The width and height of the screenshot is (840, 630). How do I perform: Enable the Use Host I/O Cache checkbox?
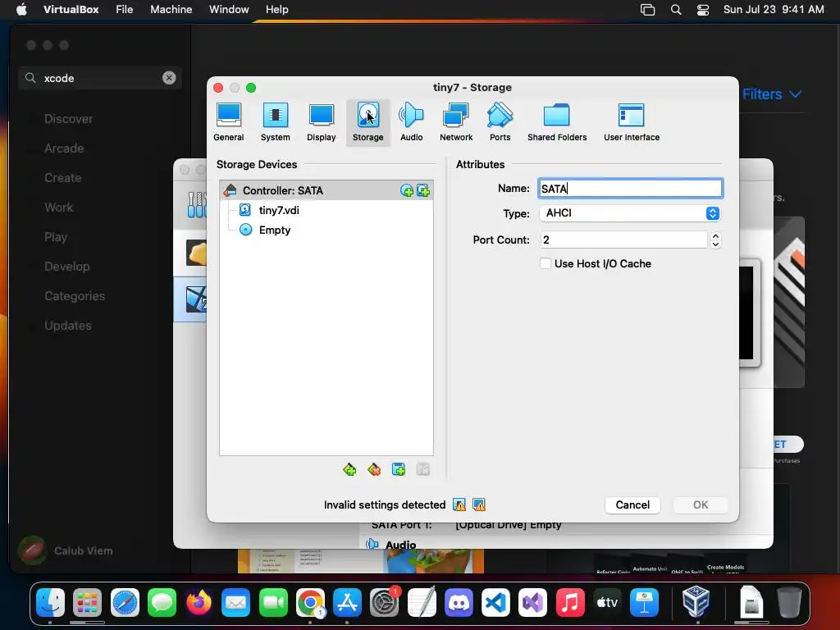click(x=546, y=263)
